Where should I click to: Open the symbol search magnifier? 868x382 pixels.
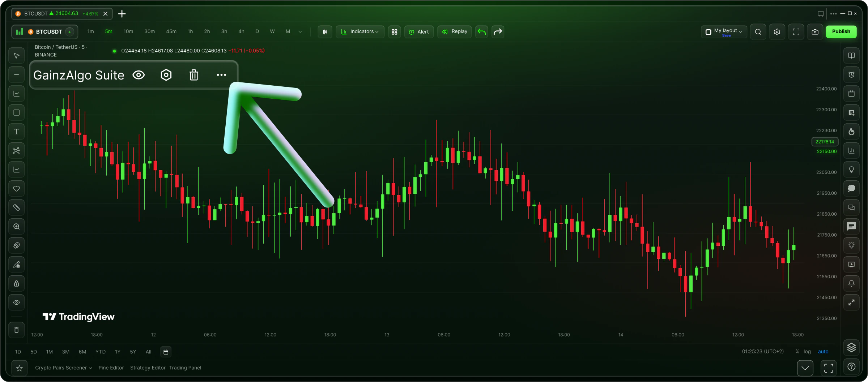coord(758,32)
